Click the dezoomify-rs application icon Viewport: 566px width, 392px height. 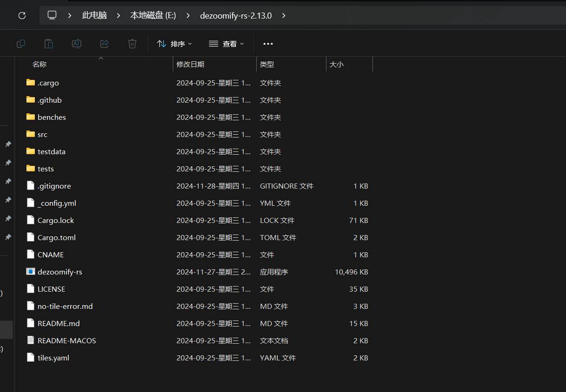(31, 272)
